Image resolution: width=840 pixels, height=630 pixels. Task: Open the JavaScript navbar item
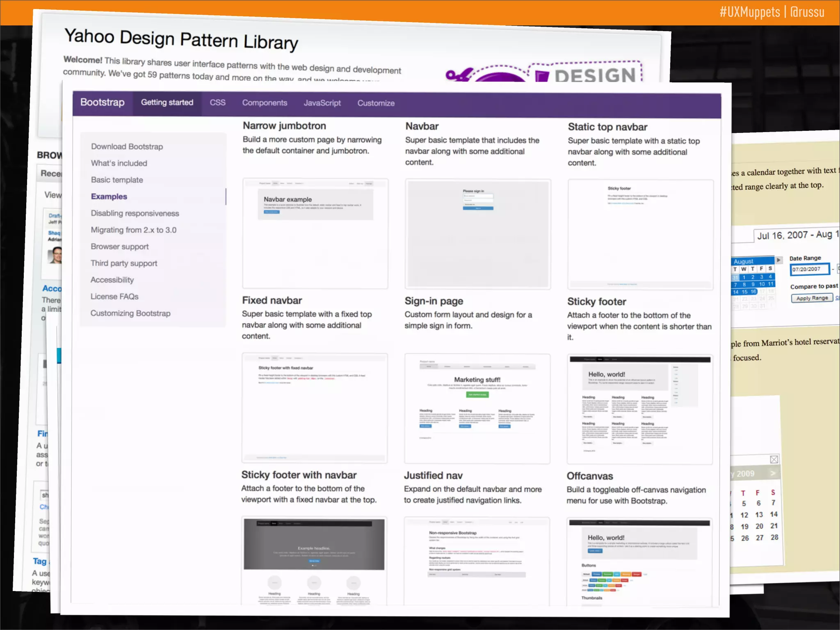(322, 103)
